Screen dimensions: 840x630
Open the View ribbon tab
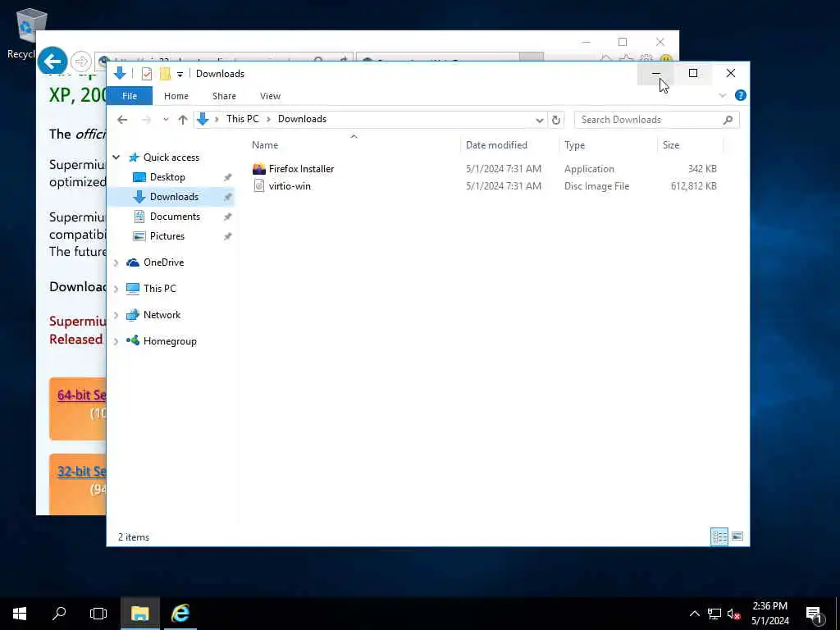click(x=270, y=96)
